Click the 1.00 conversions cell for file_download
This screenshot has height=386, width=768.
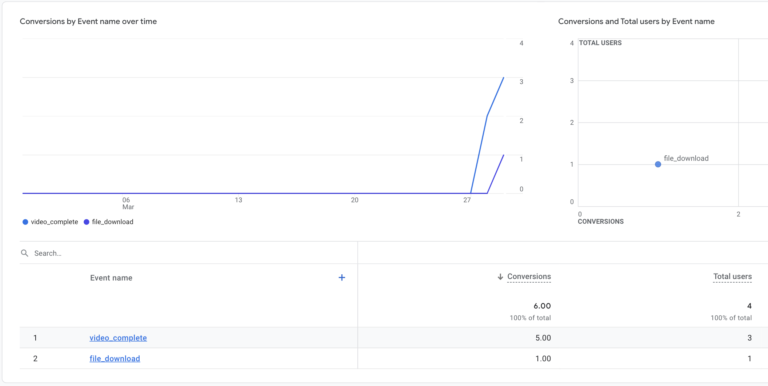click(543, 359)
